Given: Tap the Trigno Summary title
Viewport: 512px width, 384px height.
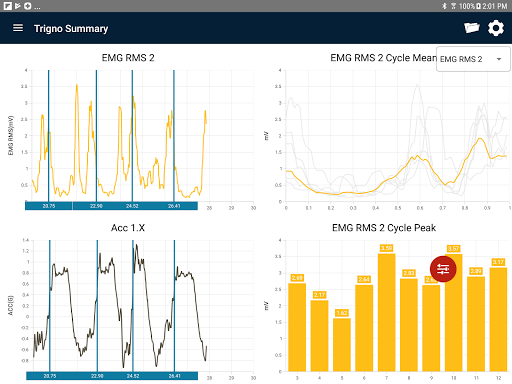Looking at the screenshot, I should click(71, 29).
